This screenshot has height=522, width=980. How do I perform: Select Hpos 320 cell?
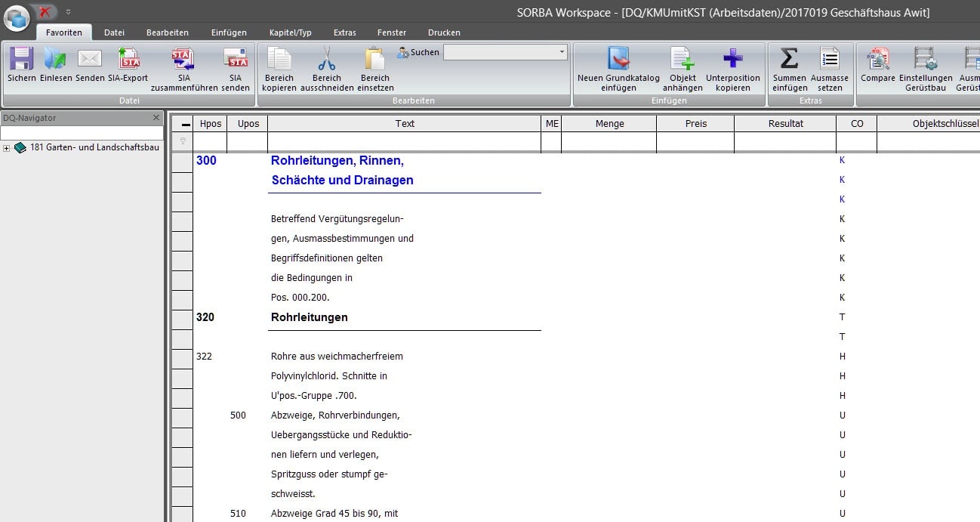(x=205, y=317)
